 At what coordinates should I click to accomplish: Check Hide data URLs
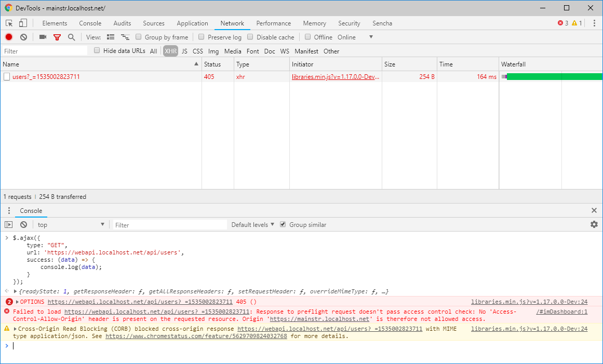97,50
